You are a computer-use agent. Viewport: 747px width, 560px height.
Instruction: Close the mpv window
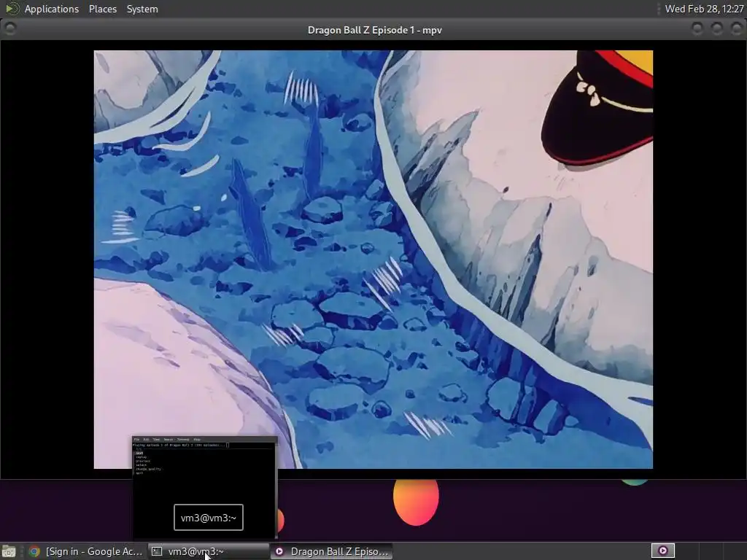(736, 29)
